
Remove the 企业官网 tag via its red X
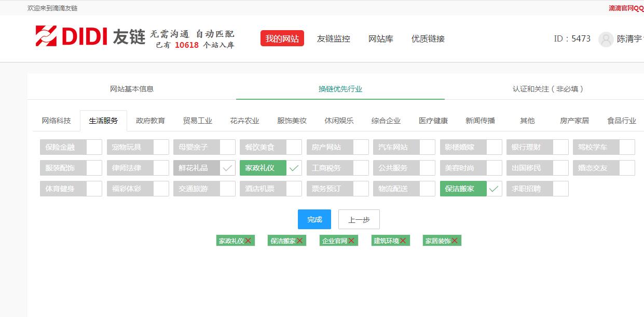pos(352,241)
